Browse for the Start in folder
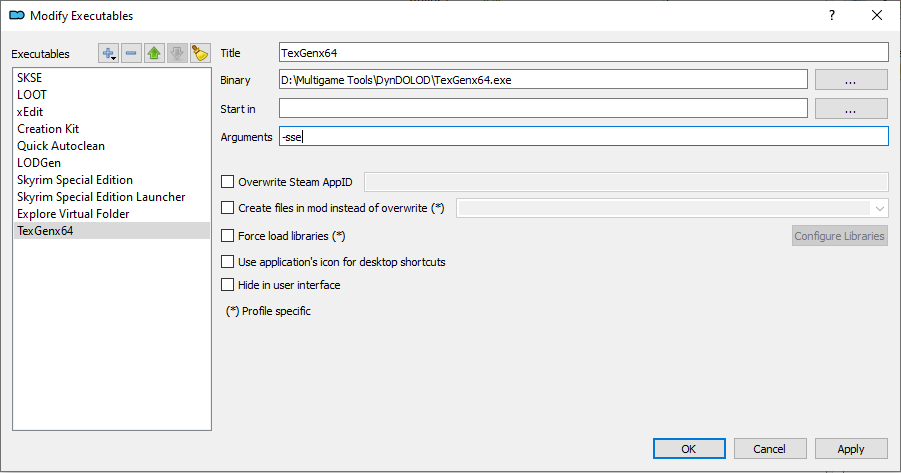 pos(851,108)
